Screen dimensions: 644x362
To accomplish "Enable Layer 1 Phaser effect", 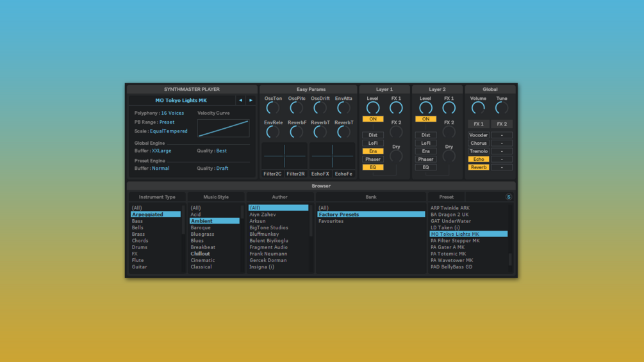I will pos(373,160).
